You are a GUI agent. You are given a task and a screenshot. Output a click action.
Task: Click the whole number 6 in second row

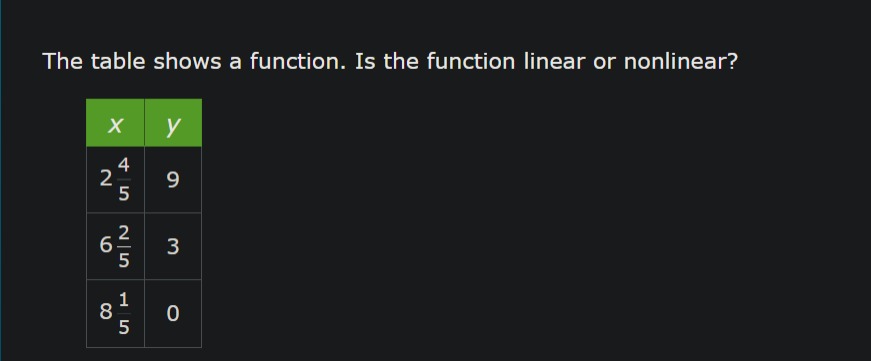106,245
